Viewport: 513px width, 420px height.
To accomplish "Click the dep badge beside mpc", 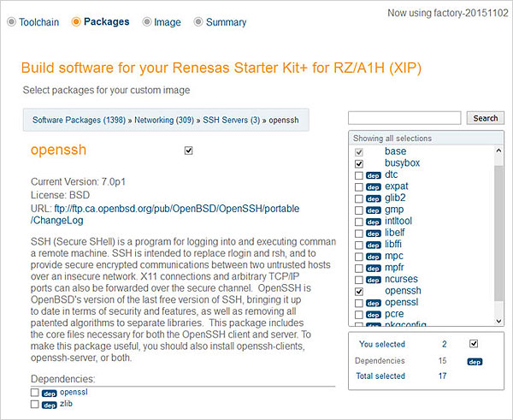I will pos(374,257).
